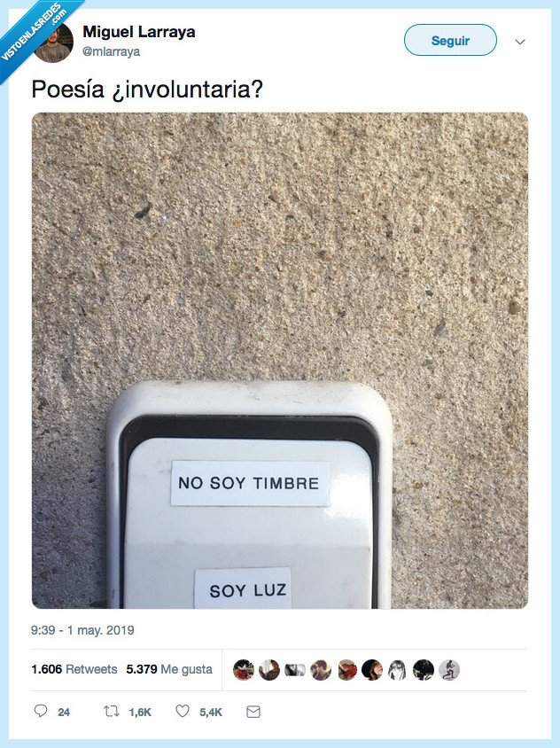
Task: Click the reply speech bubble icon
Action: pos(41,711)
